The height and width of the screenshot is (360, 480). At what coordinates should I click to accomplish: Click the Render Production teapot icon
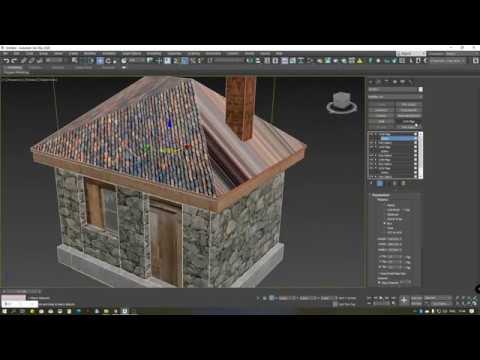pyautogui.click(x=335, y=61)
